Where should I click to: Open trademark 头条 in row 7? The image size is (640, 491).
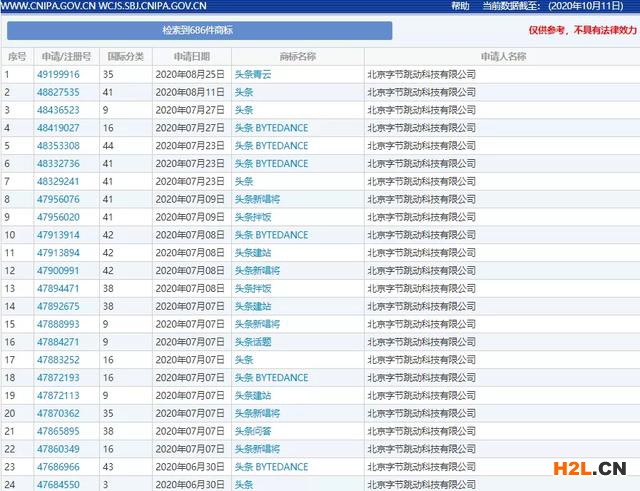click(244, 181)
